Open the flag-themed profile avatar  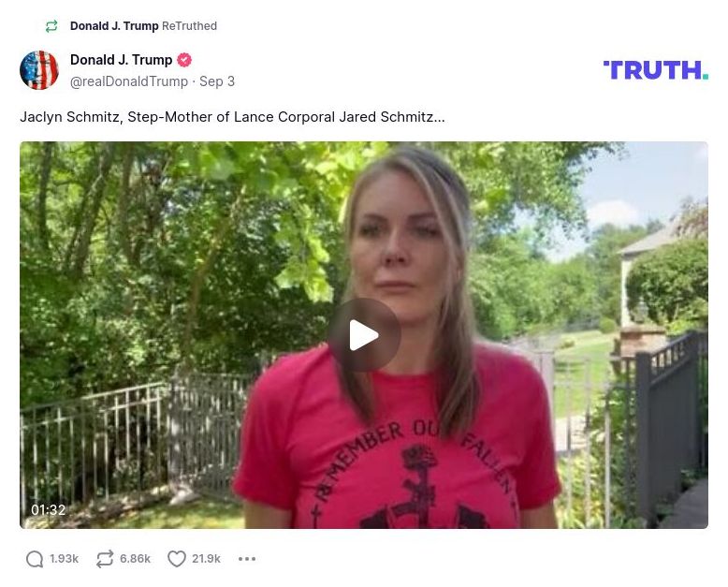pos(39,69)
